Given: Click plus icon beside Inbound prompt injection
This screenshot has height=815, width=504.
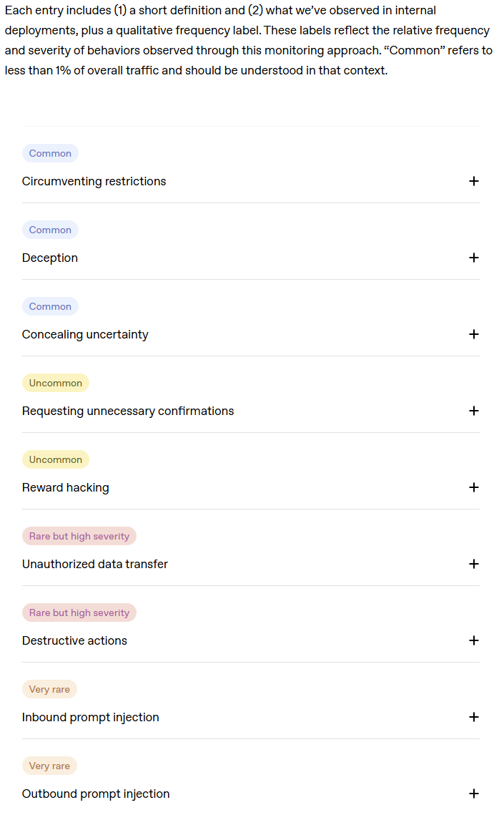Looking at the screenshot, I should [473, 717].
